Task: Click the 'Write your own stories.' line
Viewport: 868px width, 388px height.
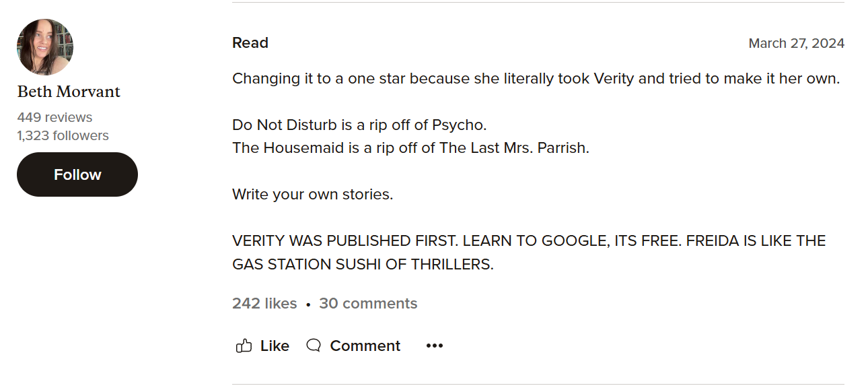Action: point(312,194)
